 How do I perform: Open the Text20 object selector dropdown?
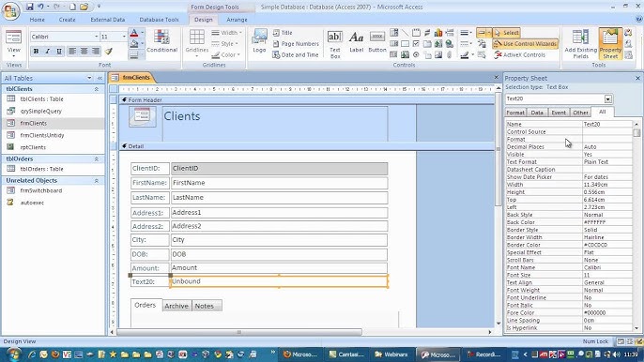click(x=608, y=98)
